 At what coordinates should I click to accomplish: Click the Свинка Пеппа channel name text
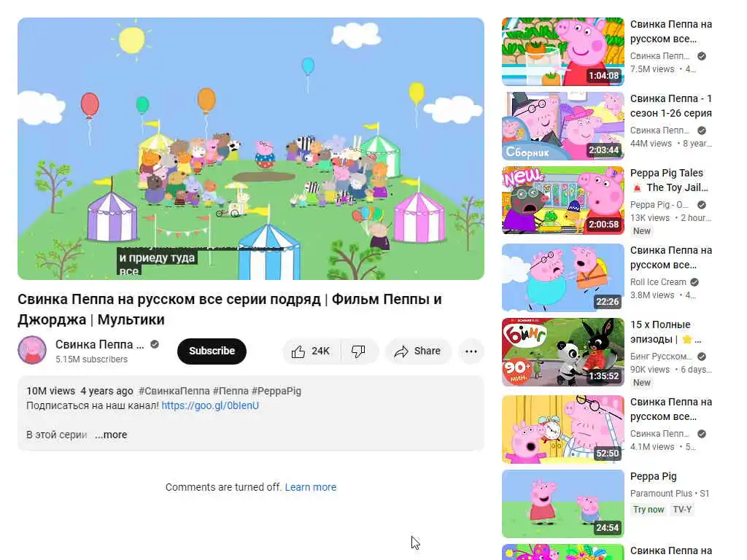[99, 344]
